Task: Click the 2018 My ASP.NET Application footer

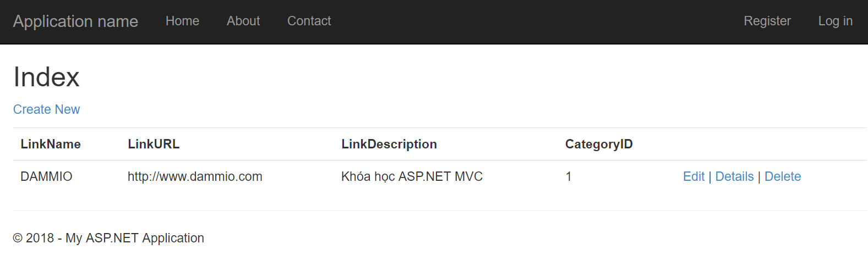Action: pos(108,238)
